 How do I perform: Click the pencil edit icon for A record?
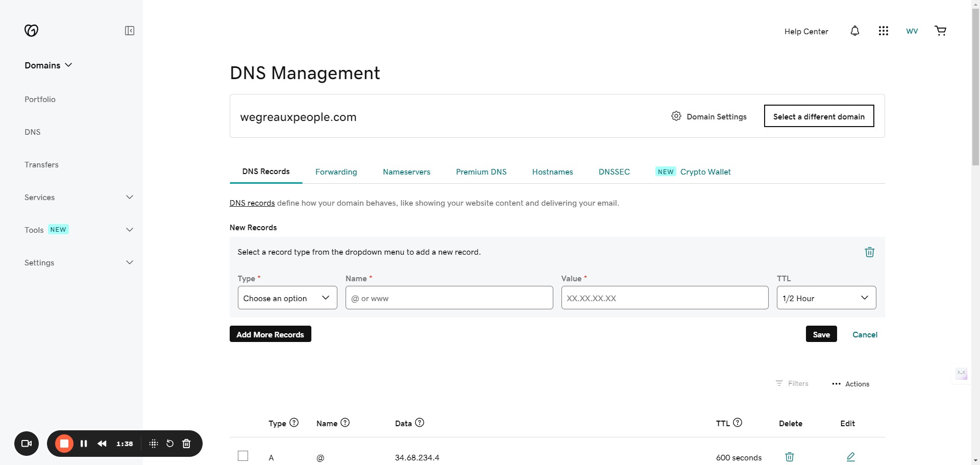pyautogui.click(x=850, y=457)
